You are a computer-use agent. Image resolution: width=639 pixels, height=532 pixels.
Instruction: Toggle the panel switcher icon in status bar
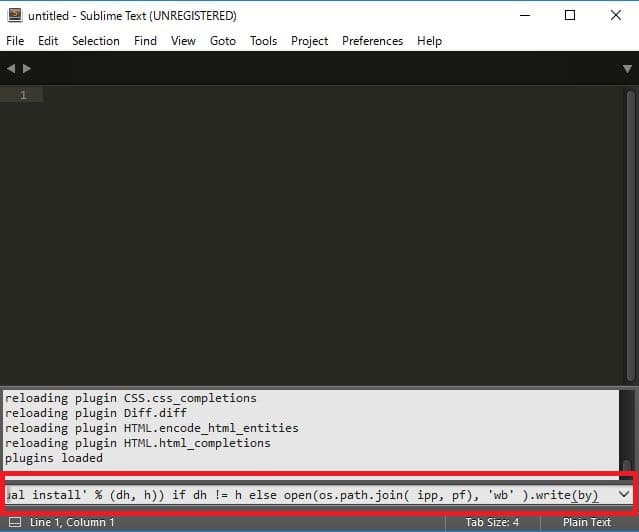tap(15, 522)
